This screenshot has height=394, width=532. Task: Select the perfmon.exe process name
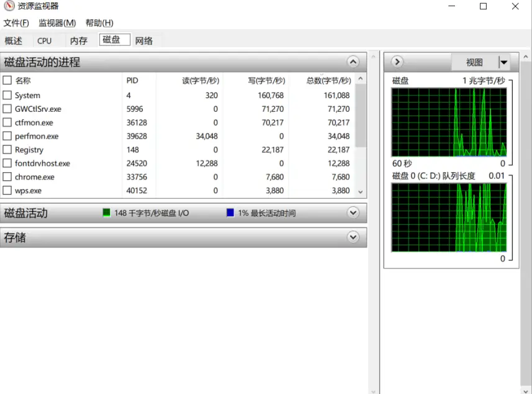37,136
